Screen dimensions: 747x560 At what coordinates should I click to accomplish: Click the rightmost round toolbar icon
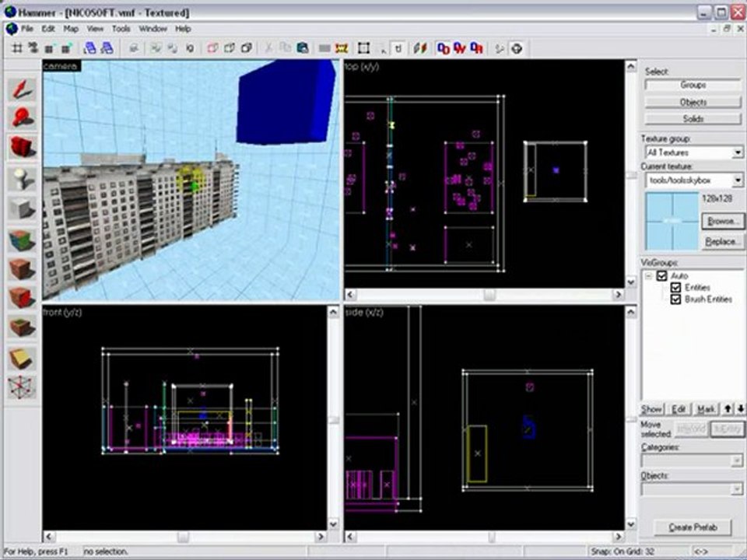pyautogui.click(x=517, y=48)
